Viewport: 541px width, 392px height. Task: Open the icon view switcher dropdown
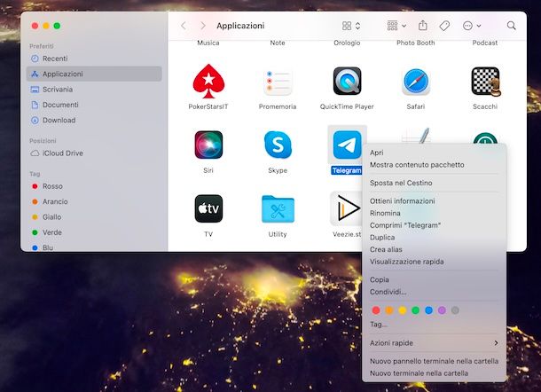pos(351,26)
